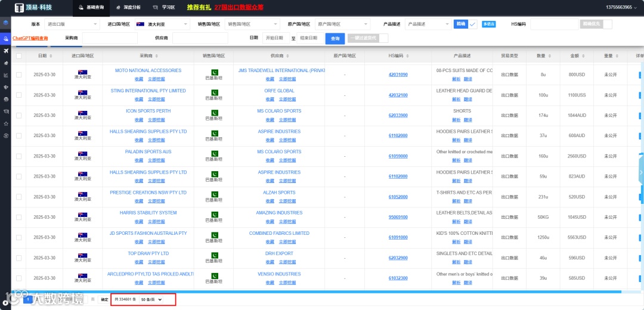The width and height of the screenshot is (644, 310).
Task: Click the 确定 pagination confirm button
Action: point(104,300)
